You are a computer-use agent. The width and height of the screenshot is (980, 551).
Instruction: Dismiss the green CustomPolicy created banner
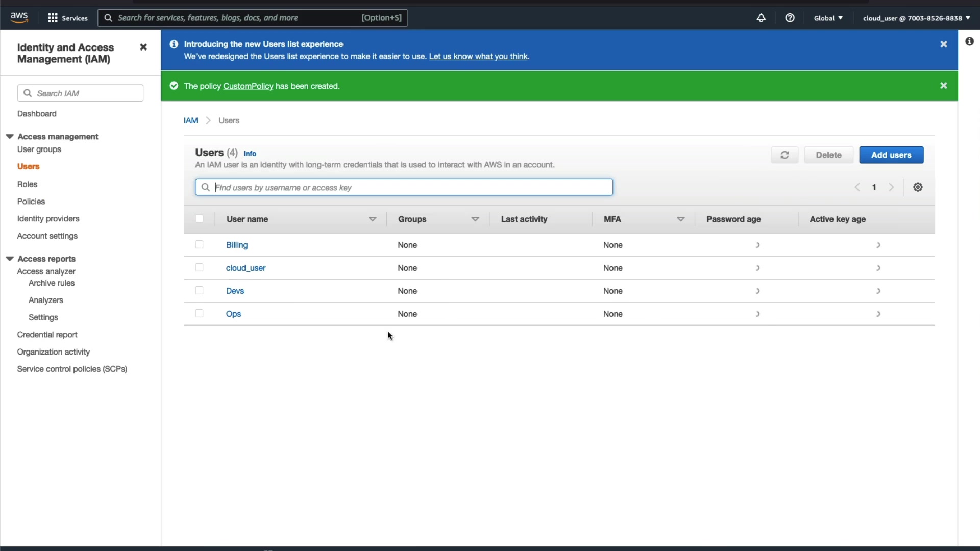point(943,86)
